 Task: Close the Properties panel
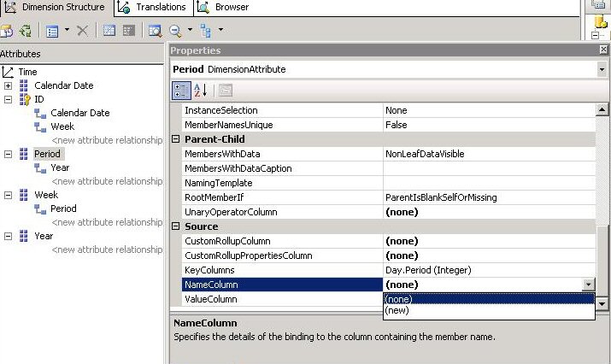tap(603, 50)
